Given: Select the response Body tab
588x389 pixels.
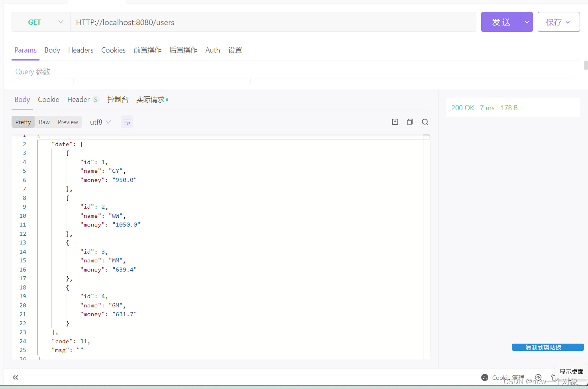Looking at the screenshot, I should coord(22,100).
